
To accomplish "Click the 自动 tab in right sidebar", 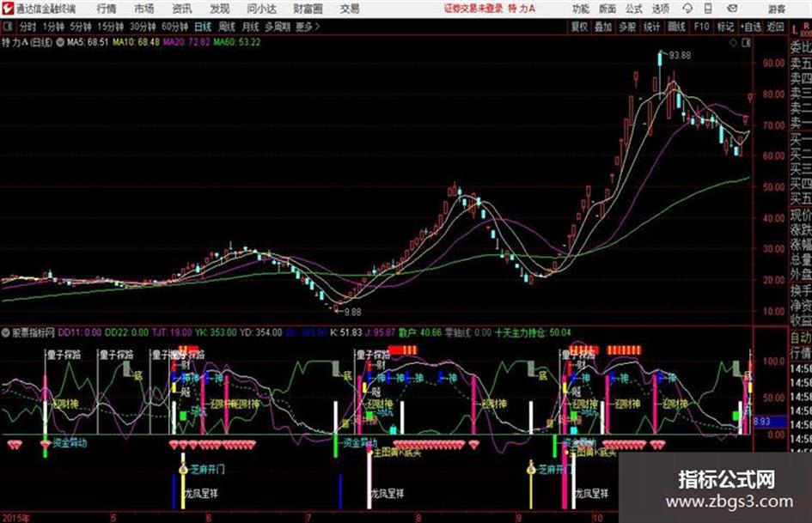I will point(801,338).
